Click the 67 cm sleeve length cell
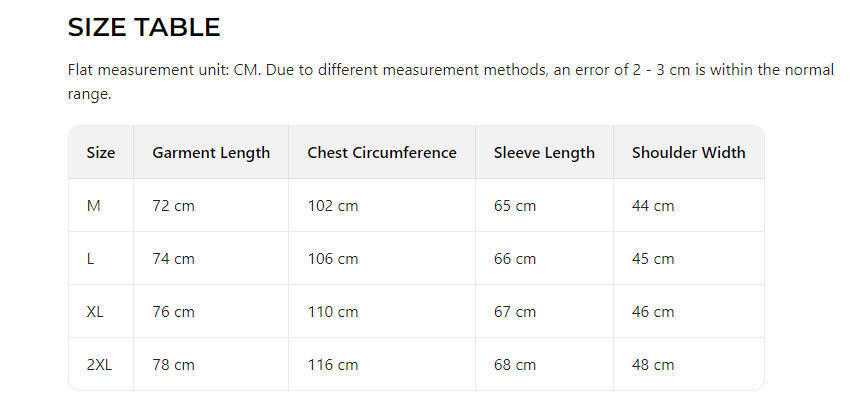This screenshot has width=862, height=401. pyautogui.click(x=515, y=312)
